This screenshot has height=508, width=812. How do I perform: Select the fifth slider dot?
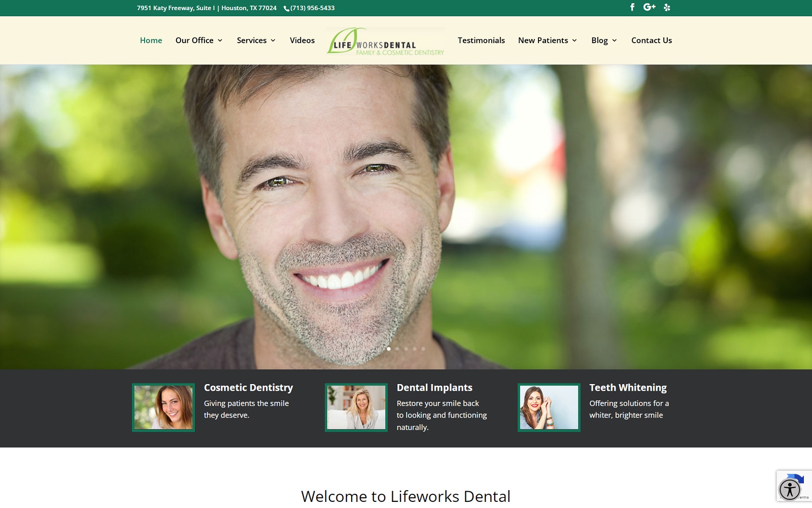(x=423, y=349)
